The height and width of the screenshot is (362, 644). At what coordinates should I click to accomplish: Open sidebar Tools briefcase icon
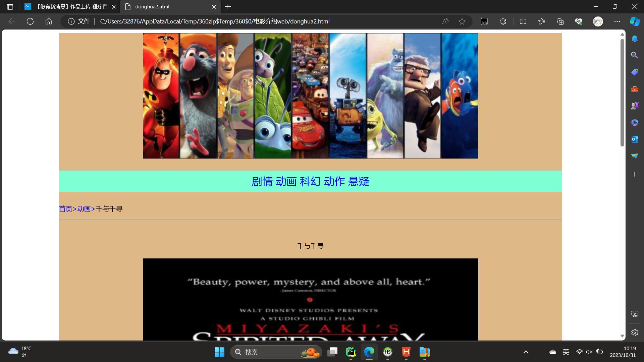pyautogui.click(x=635, y=89)
